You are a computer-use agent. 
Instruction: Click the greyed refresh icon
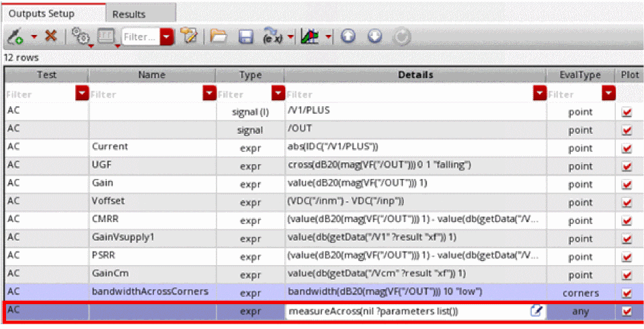(x=401, y=37)
